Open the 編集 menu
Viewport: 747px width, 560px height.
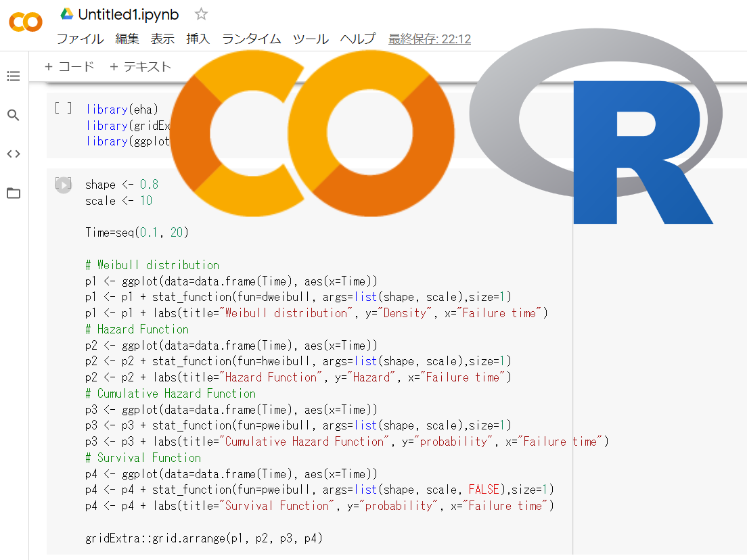(x=127, y=39)
